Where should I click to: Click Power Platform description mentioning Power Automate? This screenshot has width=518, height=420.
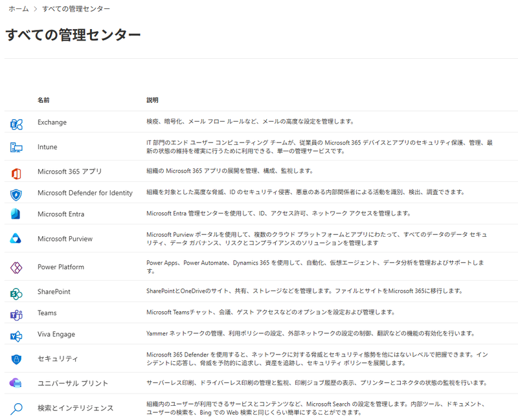(x=315, y=267)
